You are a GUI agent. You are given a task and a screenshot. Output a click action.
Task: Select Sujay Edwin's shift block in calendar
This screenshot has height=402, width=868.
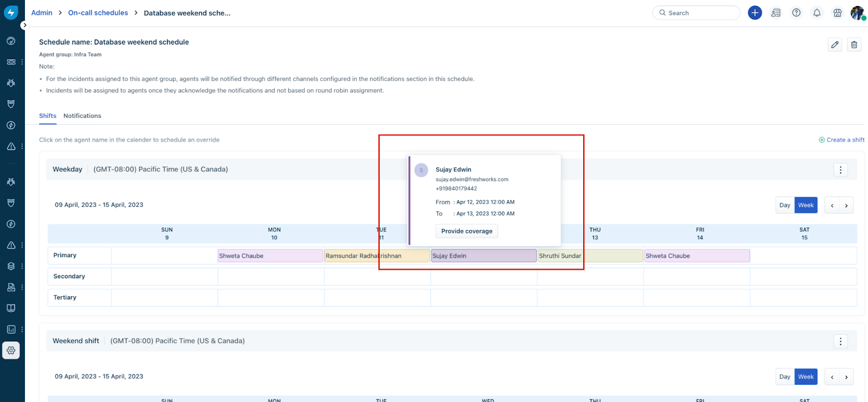tap(484, 256)
